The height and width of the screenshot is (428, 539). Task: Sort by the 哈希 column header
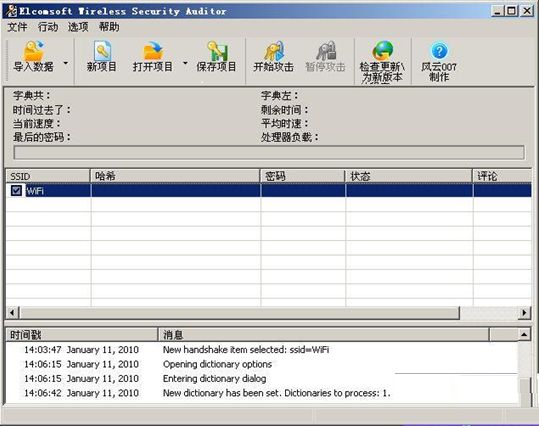[175, 176]
